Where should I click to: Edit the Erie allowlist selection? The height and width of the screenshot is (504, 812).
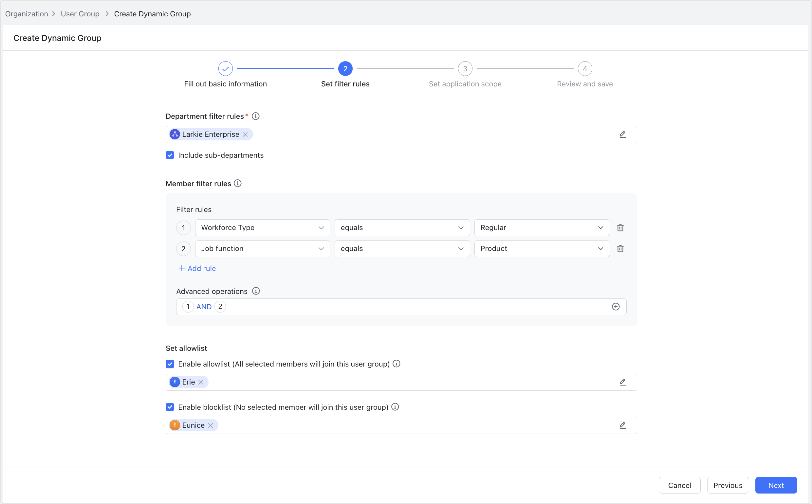coord(623,382)
